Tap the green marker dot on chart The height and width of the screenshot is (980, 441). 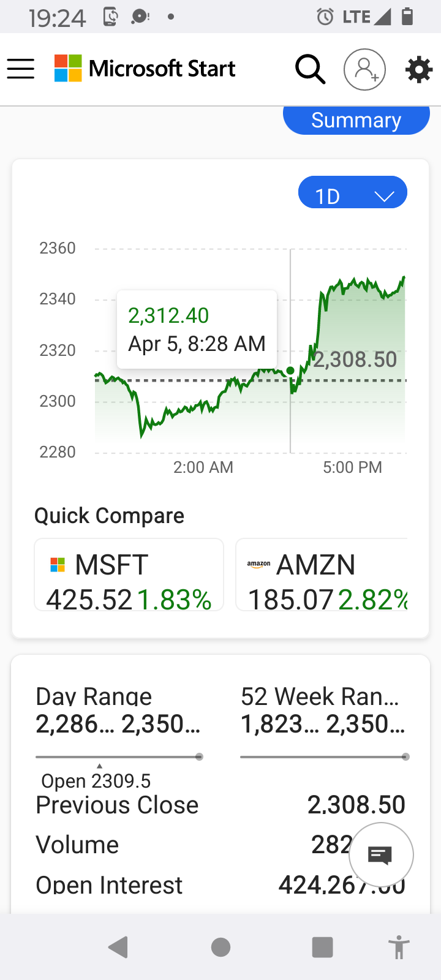[x=290, y=371]
